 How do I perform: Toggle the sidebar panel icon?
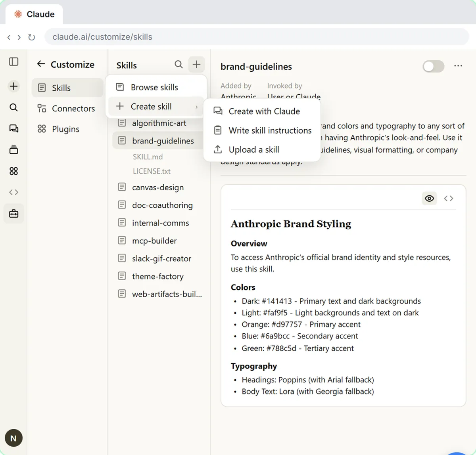(x=13, y=61)
